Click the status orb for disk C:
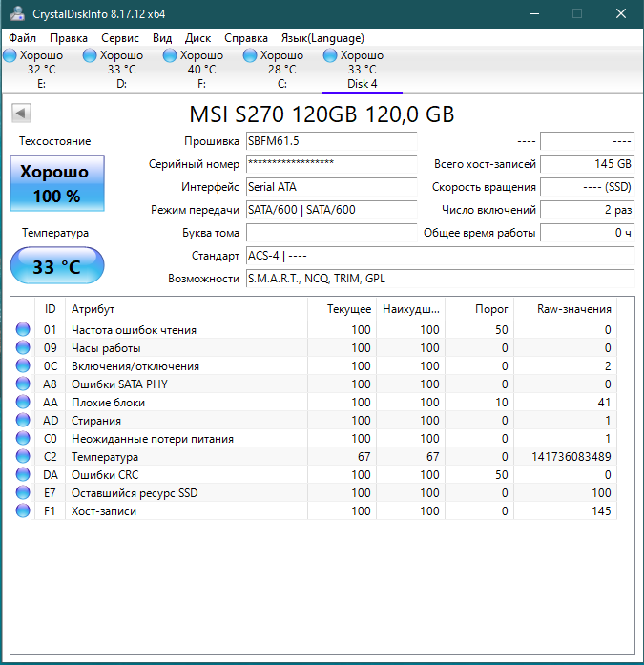 click(x=250, y=55)
